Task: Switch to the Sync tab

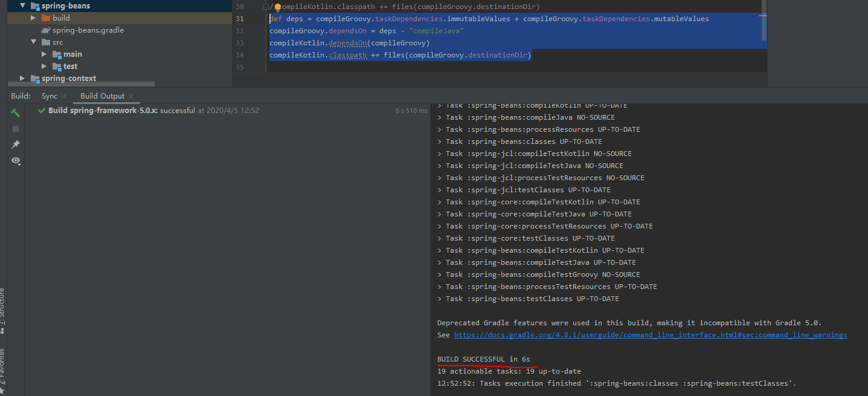Action: pyautogui.click(x=50, y=96)
